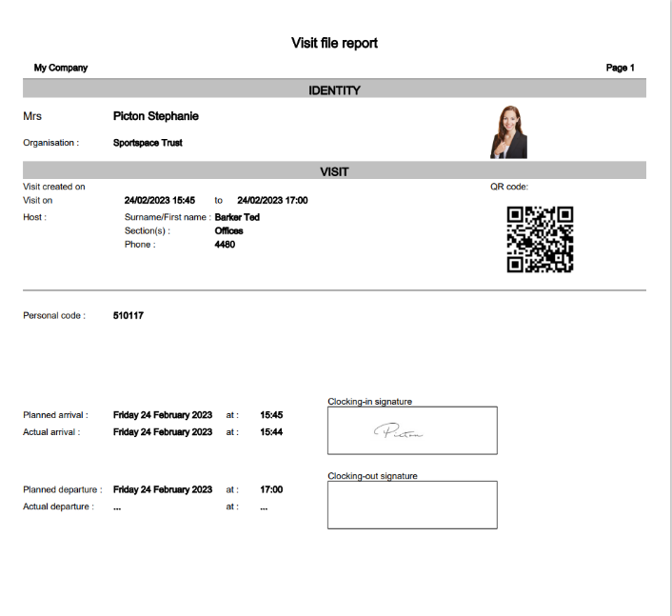Click the QR code image
The height and width of the screenshot is (616, 672).
(540, 239)
